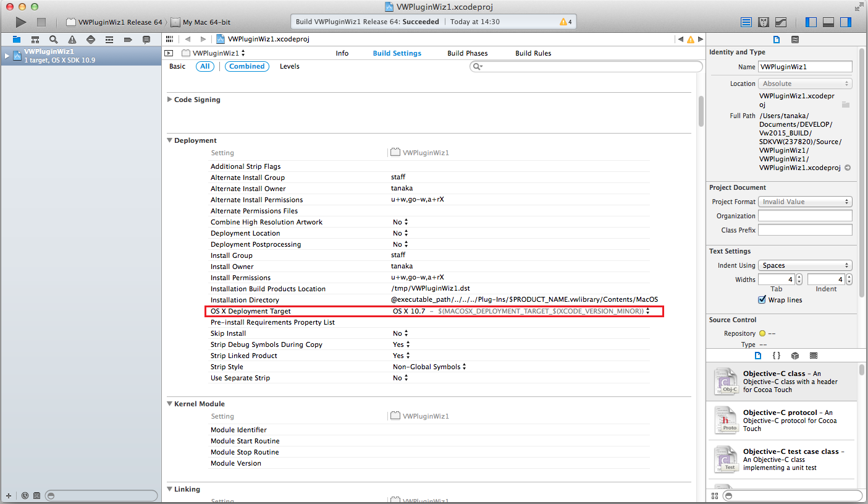Toggle the Wrap lines checkbox

point(762,300)
